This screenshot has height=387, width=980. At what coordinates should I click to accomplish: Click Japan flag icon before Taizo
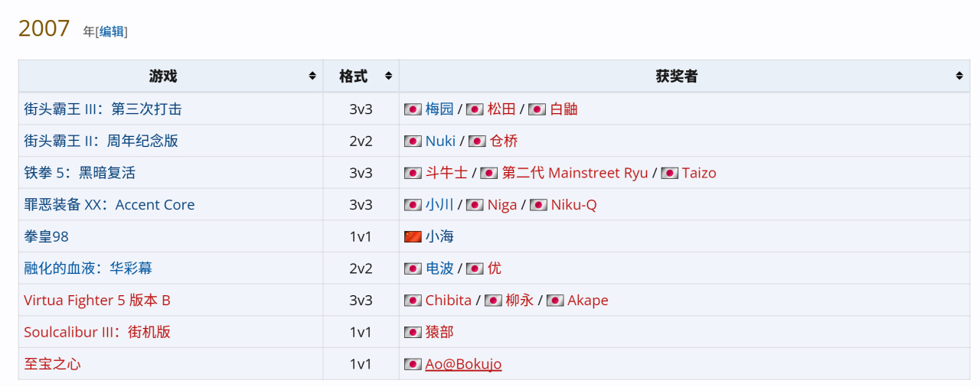[670, 173]
